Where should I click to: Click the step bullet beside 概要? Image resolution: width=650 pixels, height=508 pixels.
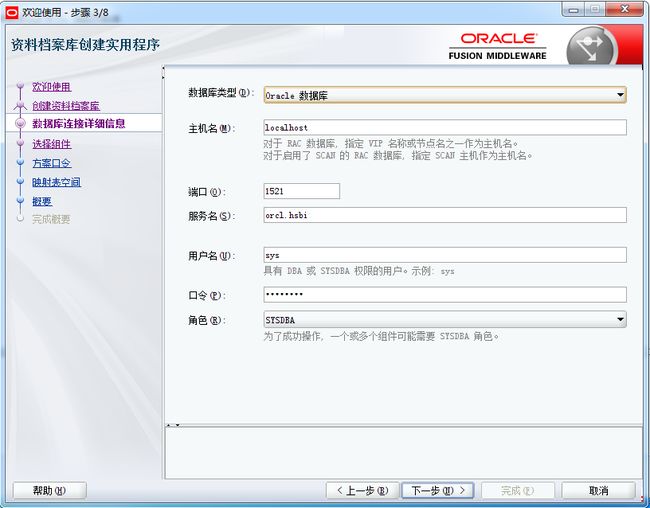[x=20, y=200]
